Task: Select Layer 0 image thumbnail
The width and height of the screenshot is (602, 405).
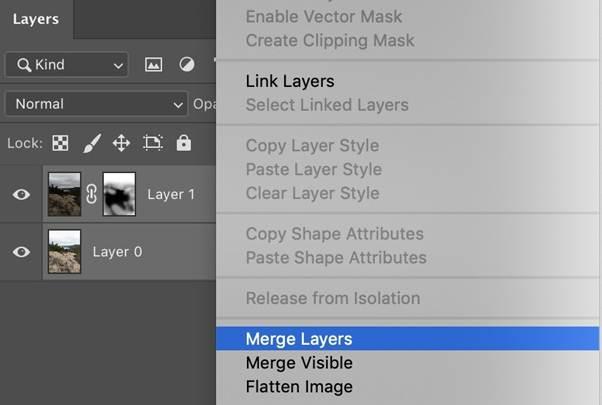Action: [x=65, y=252]
